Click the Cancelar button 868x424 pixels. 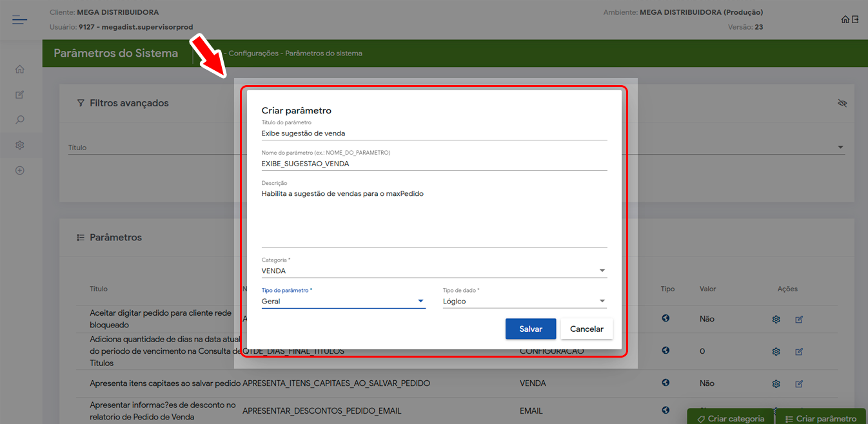[x=586, y=329]
